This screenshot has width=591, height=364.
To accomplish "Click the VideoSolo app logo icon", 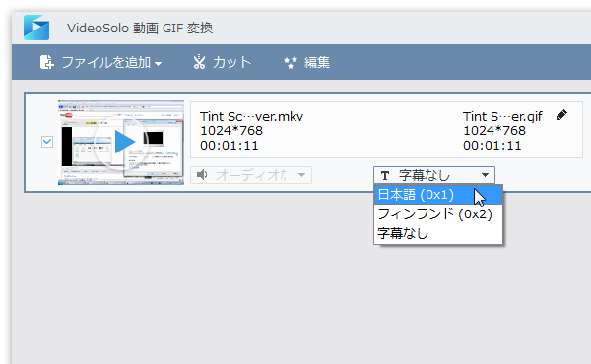I will 36,28.
